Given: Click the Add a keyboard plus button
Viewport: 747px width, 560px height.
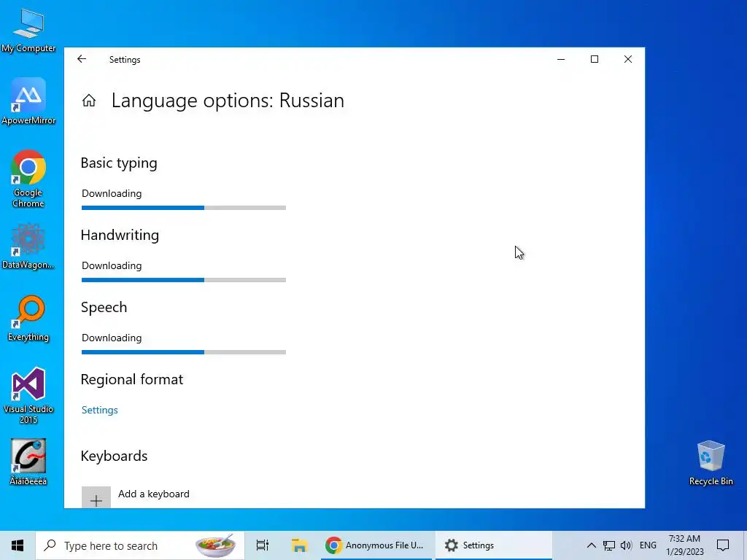Looking at the screenshot, I should pos(96,497).
